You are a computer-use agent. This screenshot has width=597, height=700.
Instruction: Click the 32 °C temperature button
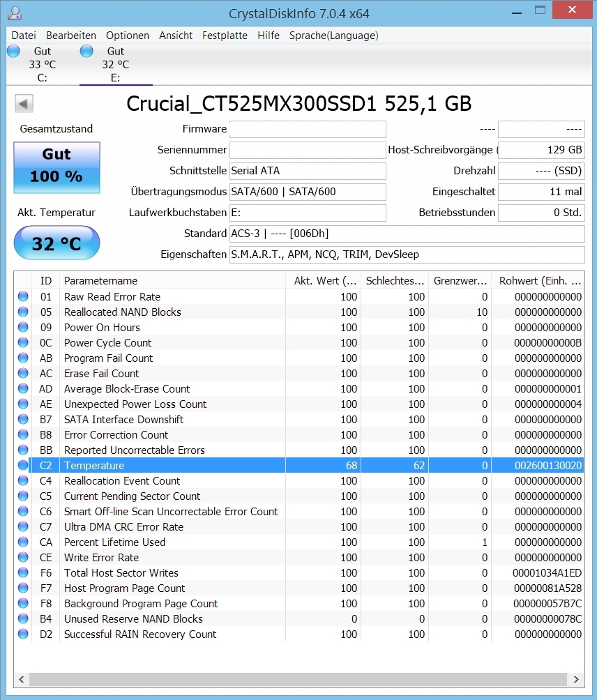[x=56, y=243]
